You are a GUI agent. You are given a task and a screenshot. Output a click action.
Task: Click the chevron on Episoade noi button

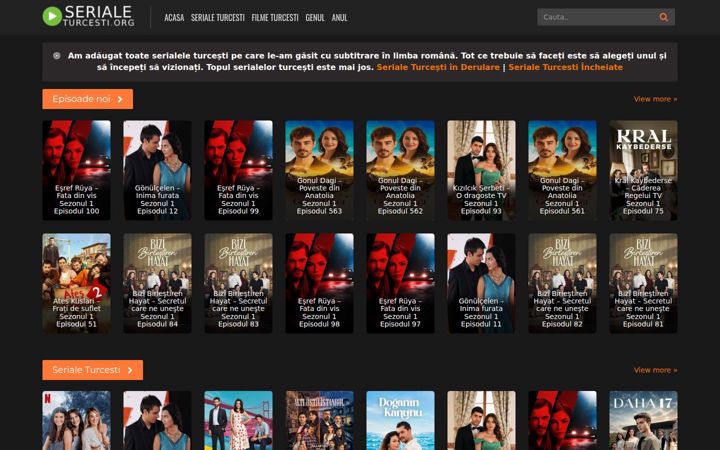pos(120,99)
